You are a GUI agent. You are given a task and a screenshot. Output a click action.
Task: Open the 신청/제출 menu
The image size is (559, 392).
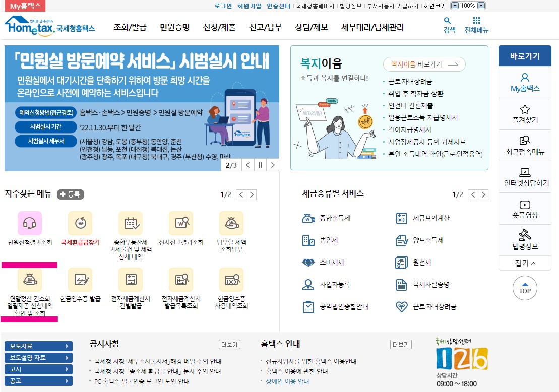[x=219, y=27]
